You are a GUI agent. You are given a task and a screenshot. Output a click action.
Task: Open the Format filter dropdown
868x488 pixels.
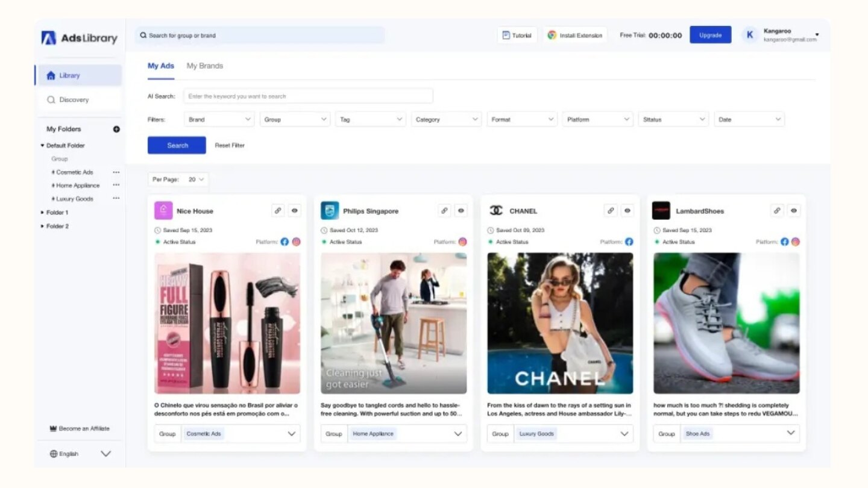[x=522, y=119]
